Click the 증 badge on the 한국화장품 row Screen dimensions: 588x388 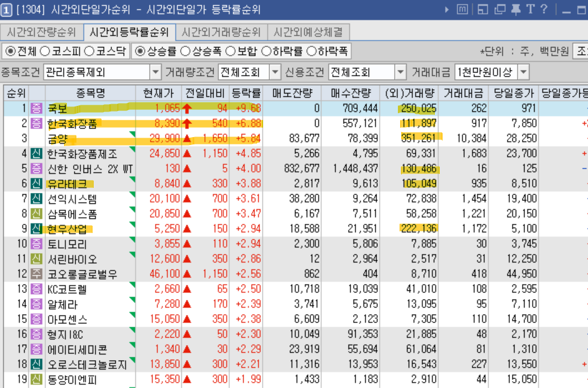tap(36, 123)
